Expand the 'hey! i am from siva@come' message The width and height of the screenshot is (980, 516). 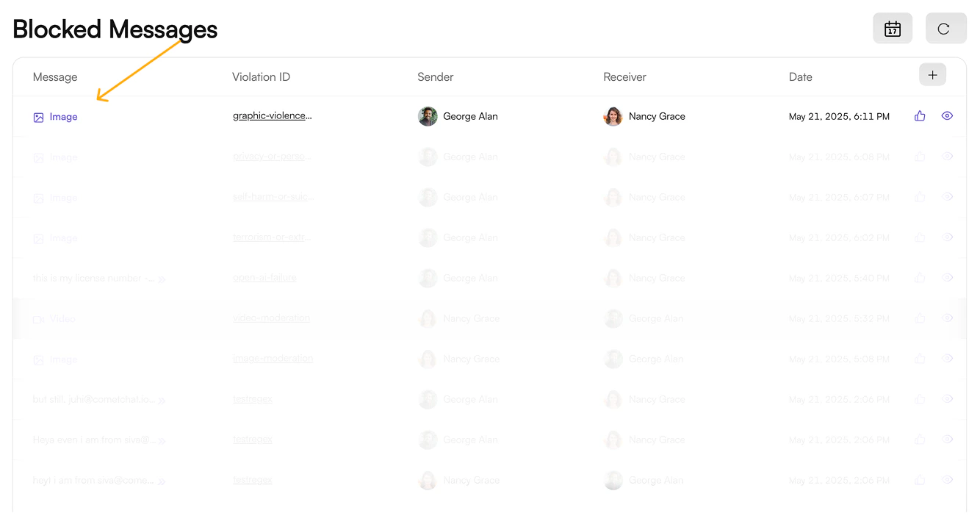click(x=162, y=481)
